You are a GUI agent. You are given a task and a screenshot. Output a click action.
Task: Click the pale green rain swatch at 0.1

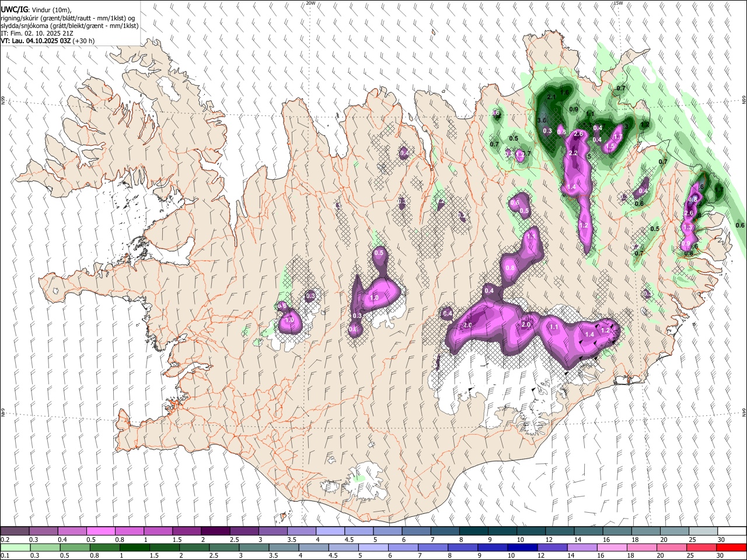click(x=15, y=547)
